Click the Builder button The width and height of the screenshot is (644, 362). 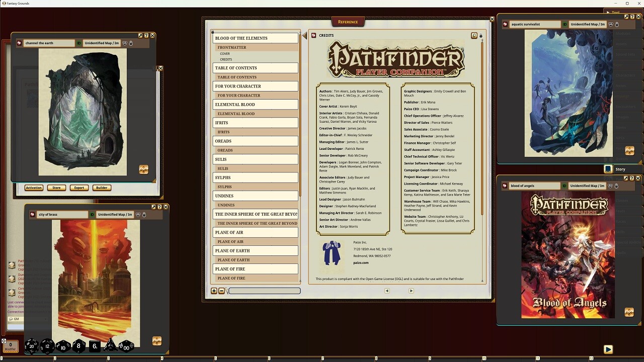(x=102, y=188)
